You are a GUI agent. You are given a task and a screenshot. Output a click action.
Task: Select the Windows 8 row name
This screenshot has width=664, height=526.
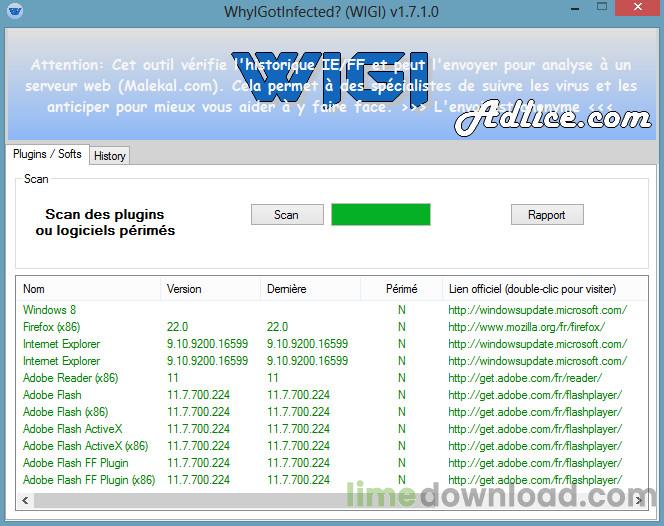(x=50, y=310)
